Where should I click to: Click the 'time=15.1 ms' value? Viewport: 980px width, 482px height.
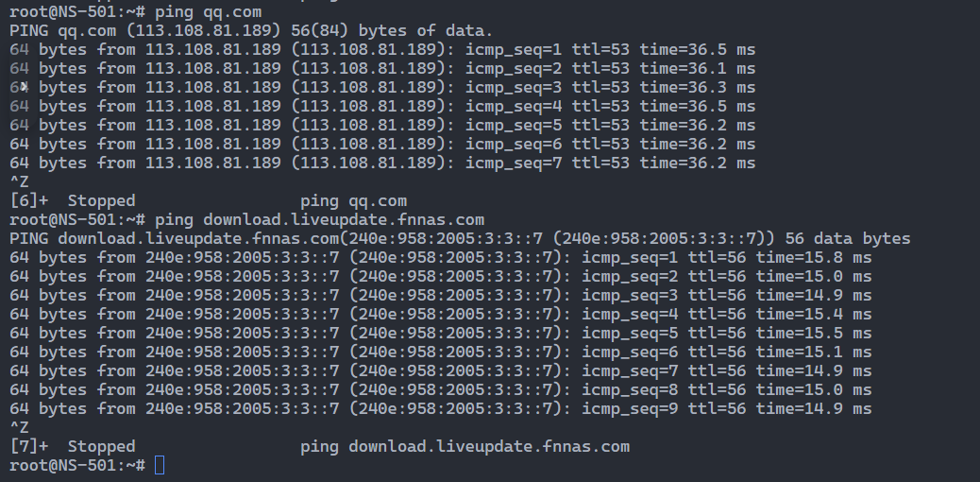point(814,352)
